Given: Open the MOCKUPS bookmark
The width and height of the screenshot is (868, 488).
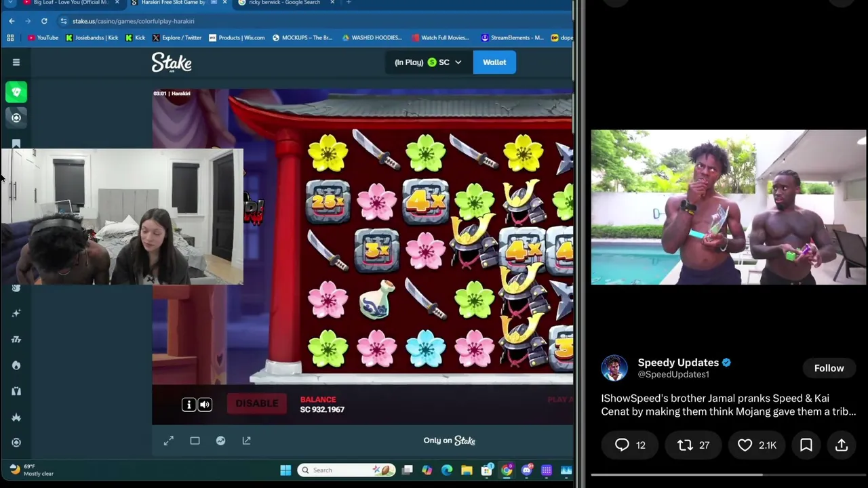Looking at the screenshot, I should tap(303, 38).
